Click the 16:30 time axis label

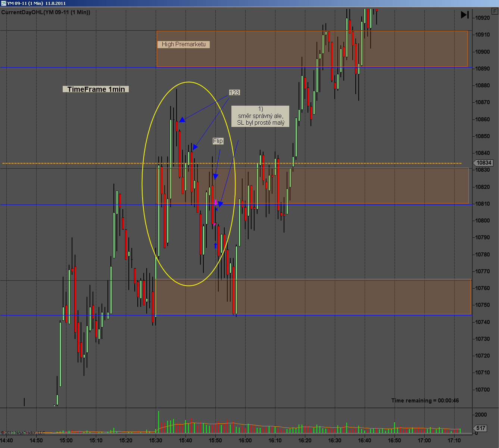335,441
